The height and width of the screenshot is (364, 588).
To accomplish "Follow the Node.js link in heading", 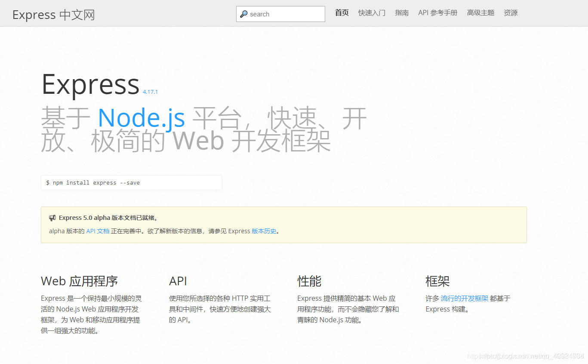I will (x=142, y=117).
